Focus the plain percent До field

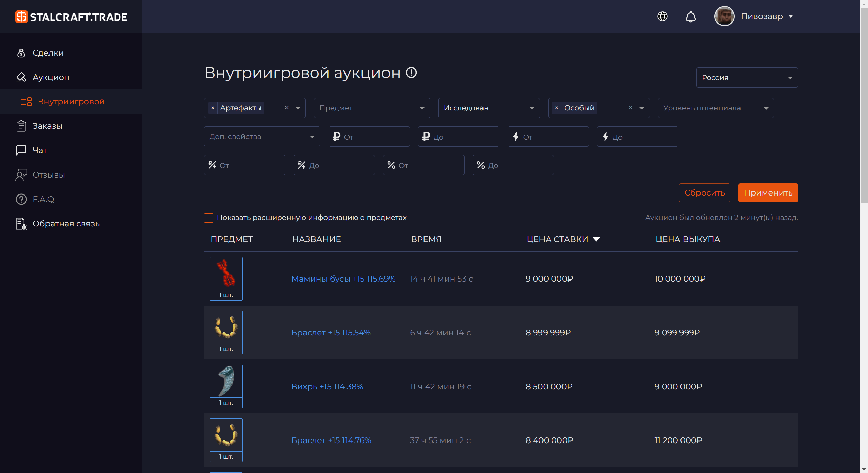(513, 165)
